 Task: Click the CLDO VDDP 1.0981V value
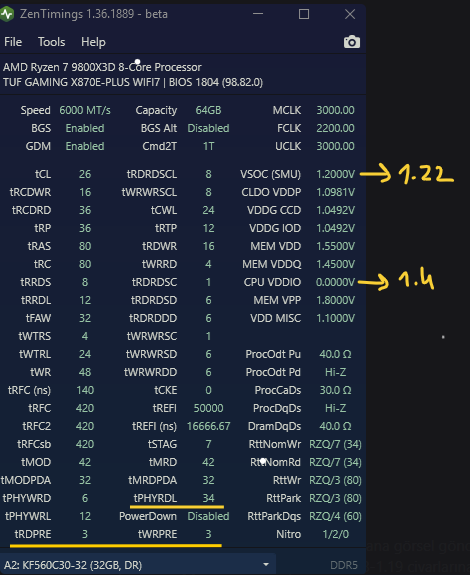pyautogui.click(x=335, y=192)
